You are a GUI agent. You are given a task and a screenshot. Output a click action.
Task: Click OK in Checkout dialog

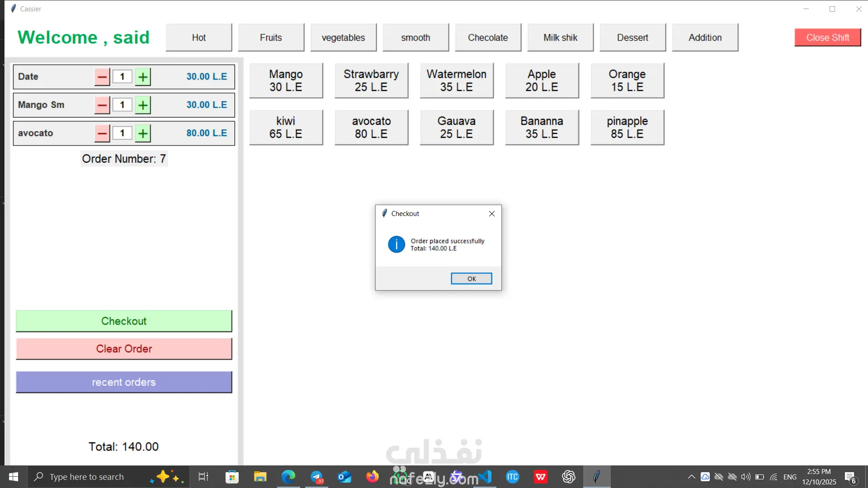click(x=471, y=279)
